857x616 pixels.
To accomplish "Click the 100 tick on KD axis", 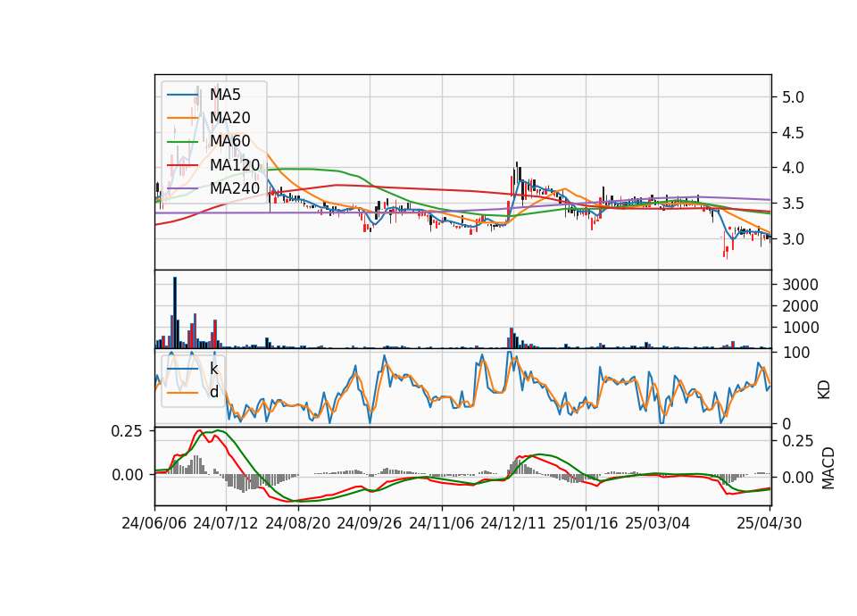I will click(x=796, y=354).
